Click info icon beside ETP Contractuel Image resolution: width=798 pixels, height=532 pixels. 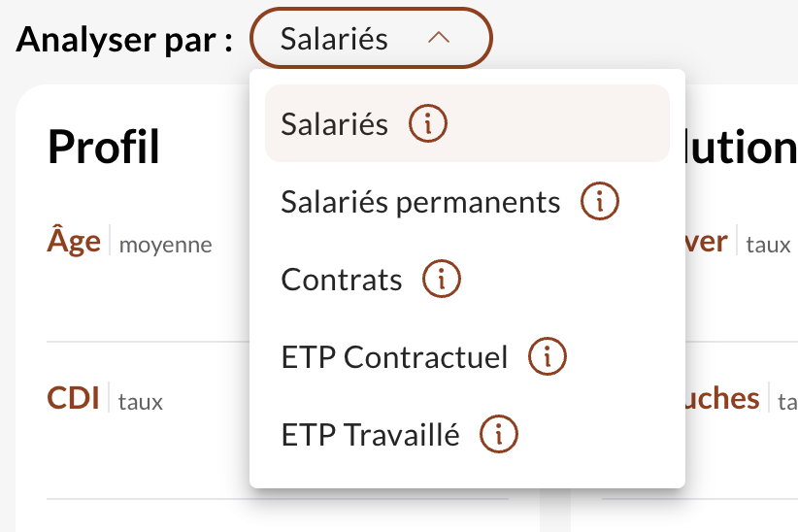548,356
